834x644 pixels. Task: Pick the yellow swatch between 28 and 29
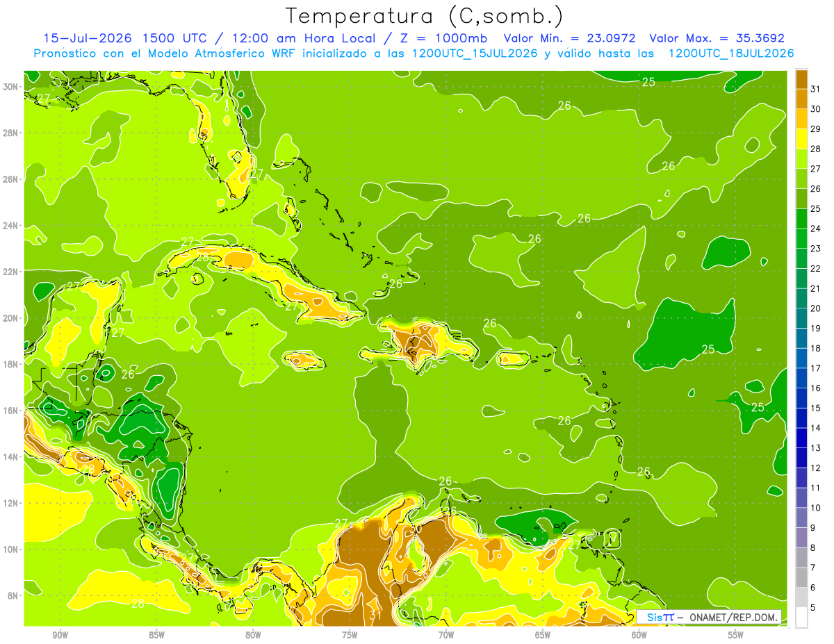[802, 140]
